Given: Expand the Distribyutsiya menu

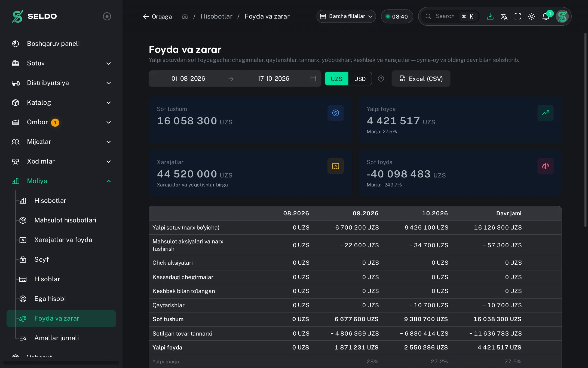Looking at the screenshot, I should click(x=61, y=83).
